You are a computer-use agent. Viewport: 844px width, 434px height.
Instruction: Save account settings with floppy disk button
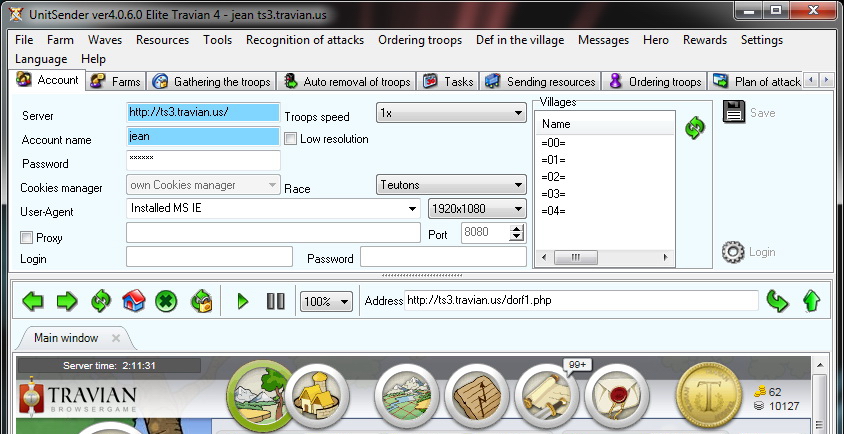click(x=749, y=112)
